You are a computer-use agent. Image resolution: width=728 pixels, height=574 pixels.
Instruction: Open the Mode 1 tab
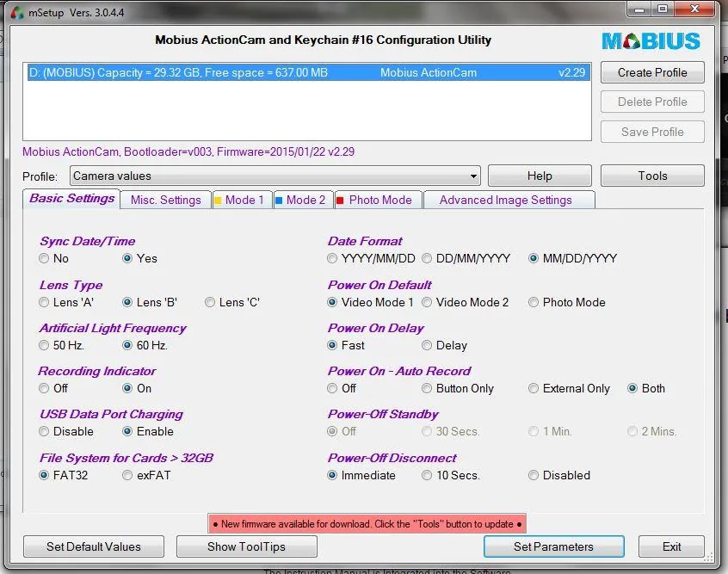click(243, 201)
